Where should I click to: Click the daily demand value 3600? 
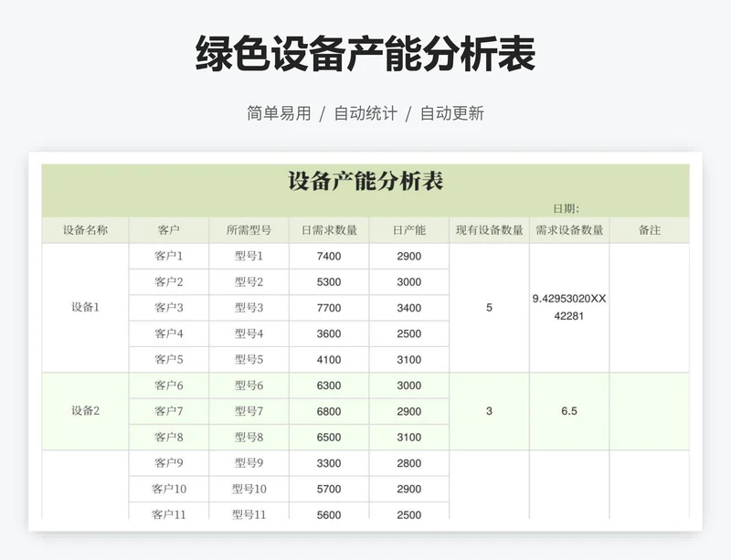pos(329,333)
